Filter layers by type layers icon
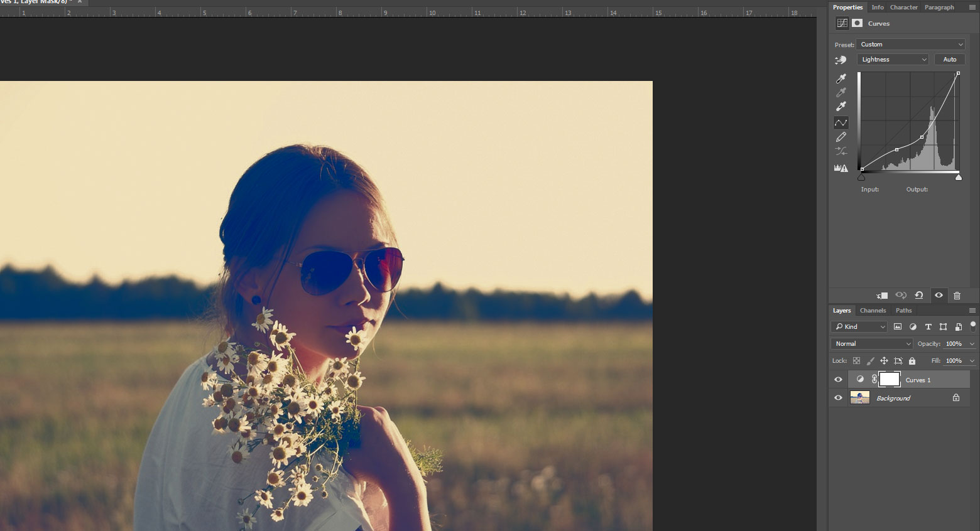The image size is (980, 531). pyautogui.click(x=928, y=327)
